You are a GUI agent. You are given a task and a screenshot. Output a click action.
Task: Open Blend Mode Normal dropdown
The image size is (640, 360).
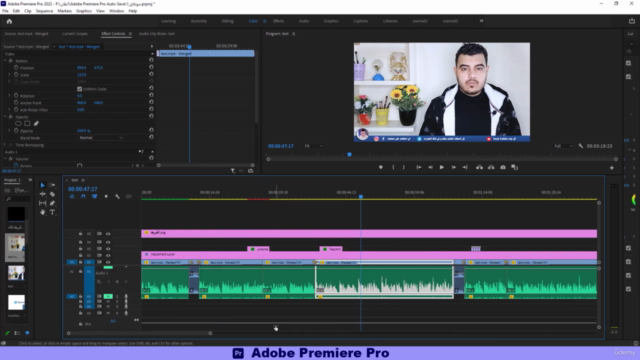(x=100, y=138)
